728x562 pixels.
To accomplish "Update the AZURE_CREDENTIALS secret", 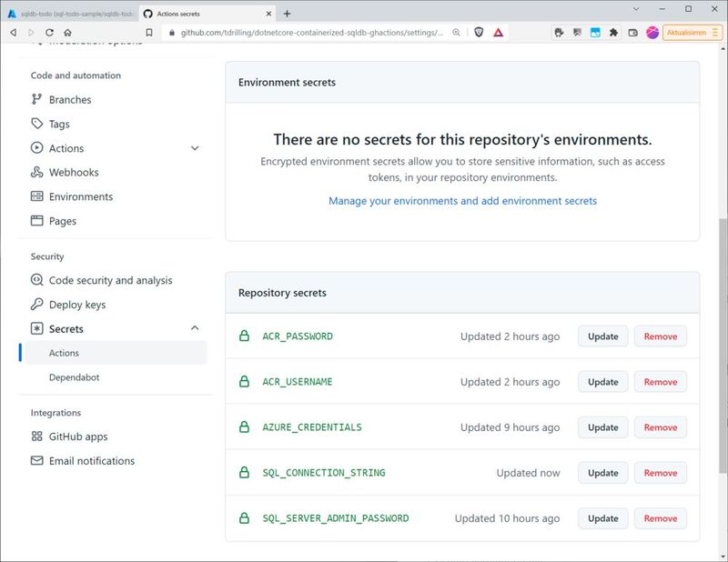I will coord(602,427).
